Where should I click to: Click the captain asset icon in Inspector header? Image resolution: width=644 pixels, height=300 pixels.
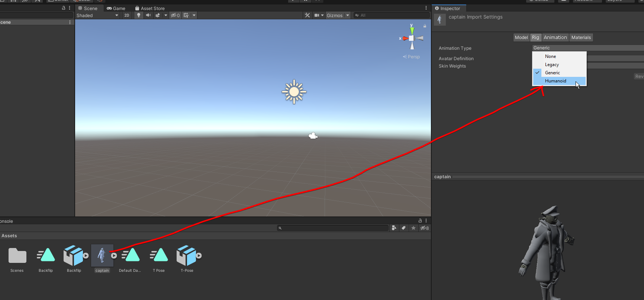pyautogui.click(x=440, y=20)
